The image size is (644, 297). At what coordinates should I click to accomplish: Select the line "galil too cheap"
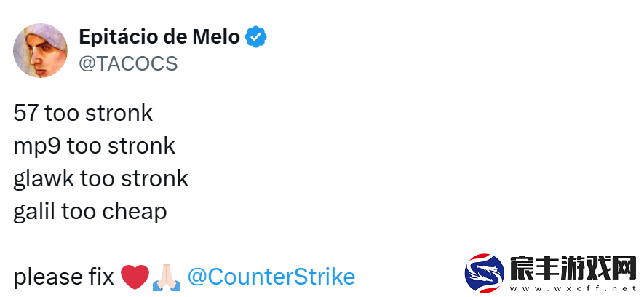point(90,212)
